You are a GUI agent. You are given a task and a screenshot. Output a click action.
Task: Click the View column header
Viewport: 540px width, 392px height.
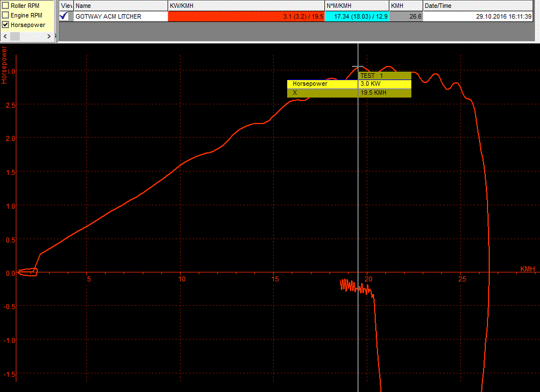(x=66, y=6)
